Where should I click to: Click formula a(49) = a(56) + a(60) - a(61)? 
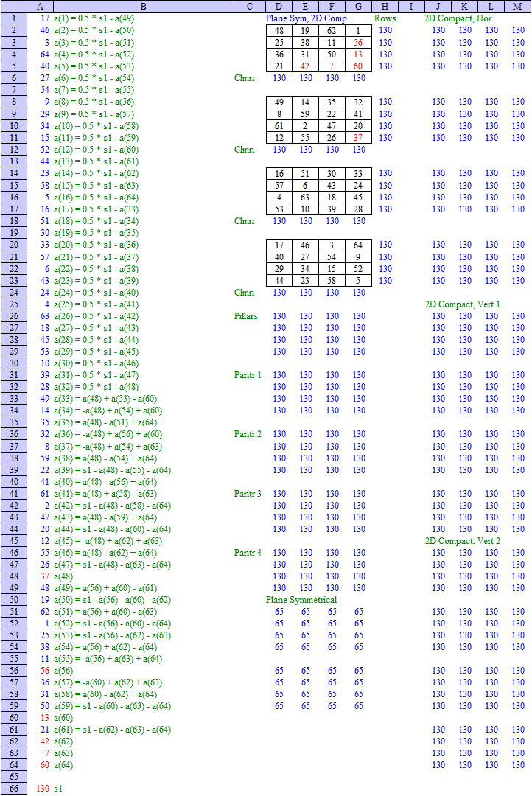tap(105, 588)
